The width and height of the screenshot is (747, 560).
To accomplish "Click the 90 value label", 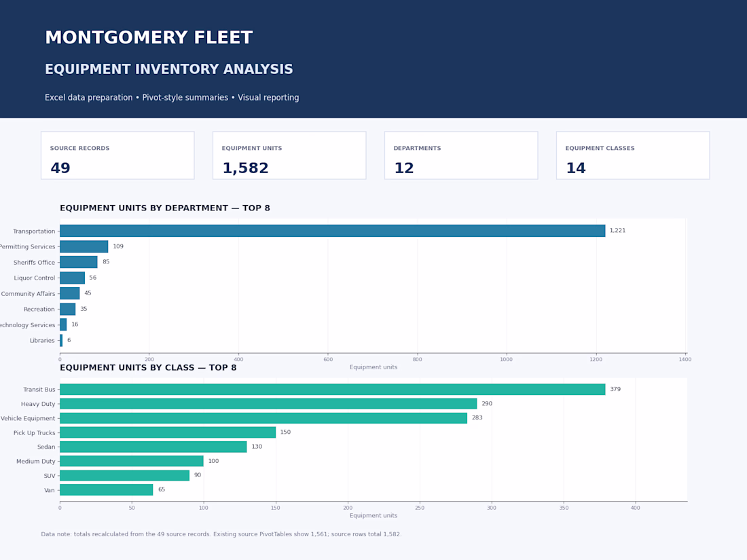I will pos(198,475).
